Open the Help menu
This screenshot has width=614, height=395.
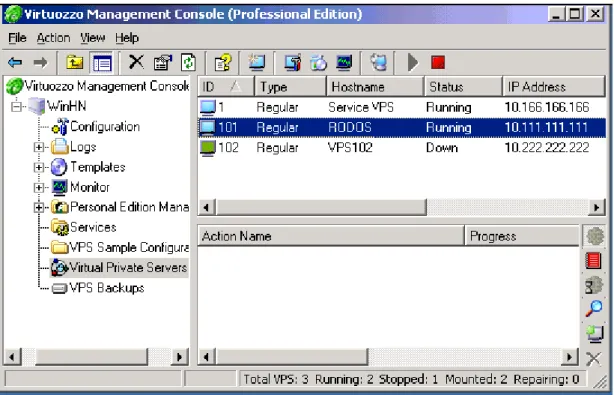tap(127, 38)
